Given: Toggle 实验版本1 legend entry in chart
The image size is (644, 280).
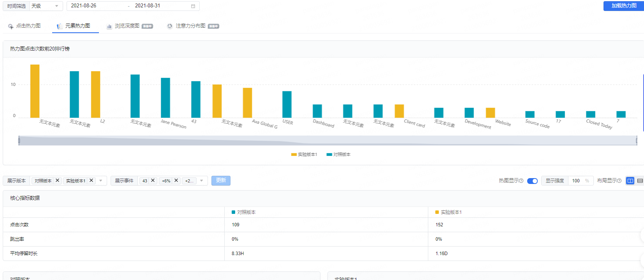Looking at the screenshot, I should tap(304, 154).
